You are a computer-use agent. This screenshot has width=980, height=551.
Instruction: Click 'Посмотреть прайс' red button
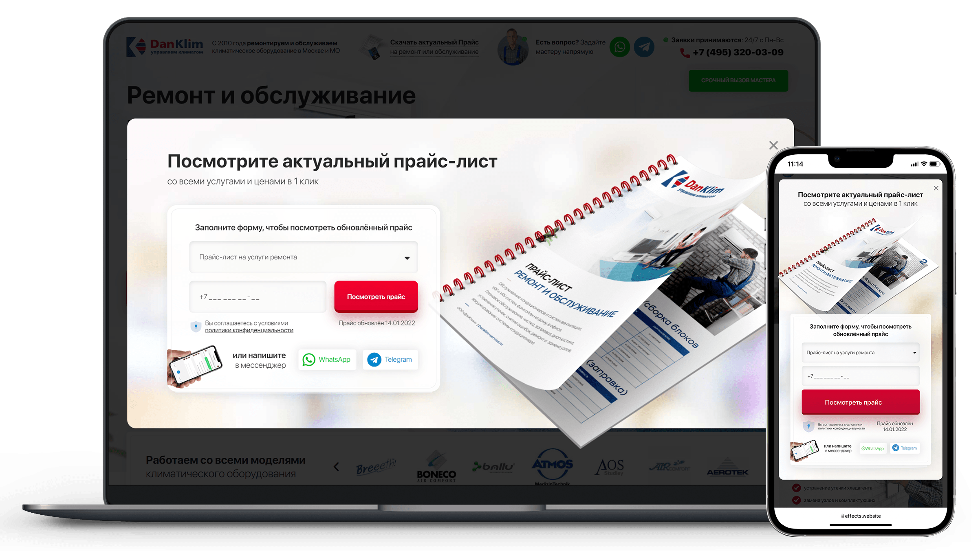click(x=376, y=296)
